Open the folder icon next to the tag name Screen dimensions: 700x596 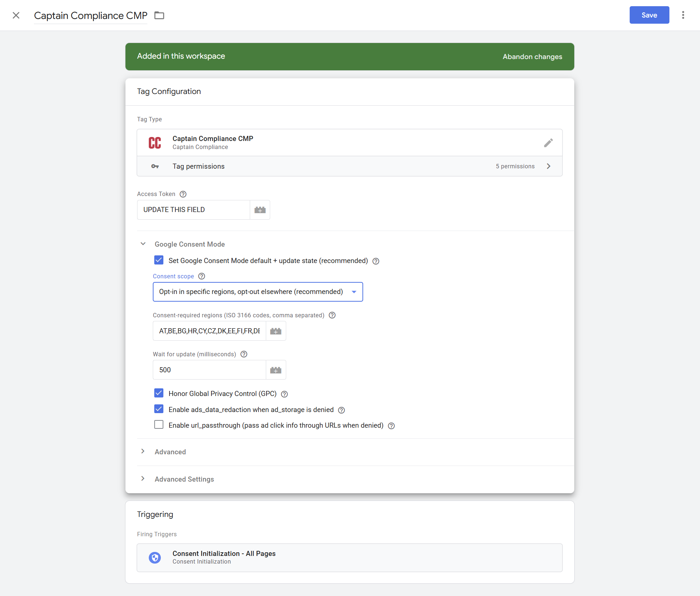(159, 15)
